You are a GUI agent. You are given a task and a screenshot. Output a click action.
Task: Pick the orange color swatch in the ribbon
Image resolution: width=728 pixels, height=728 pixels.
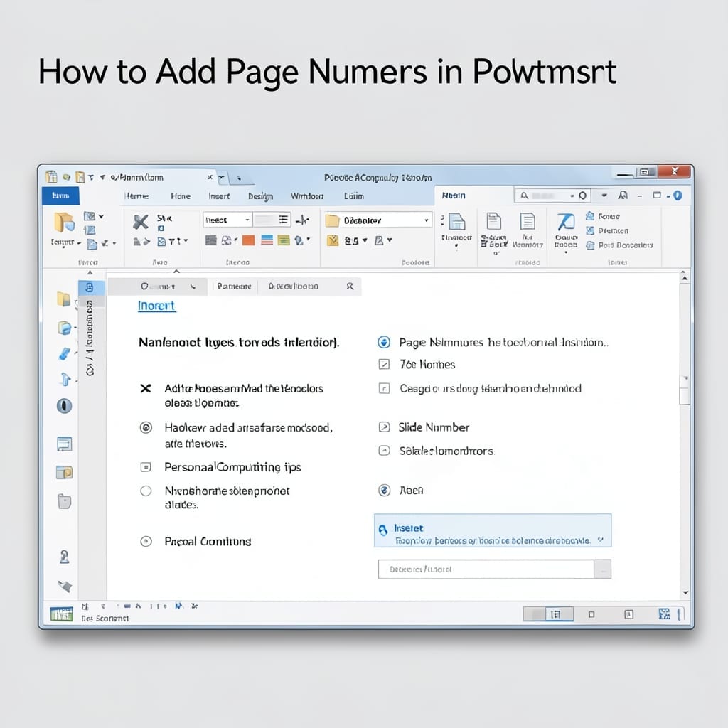point(248,240)
